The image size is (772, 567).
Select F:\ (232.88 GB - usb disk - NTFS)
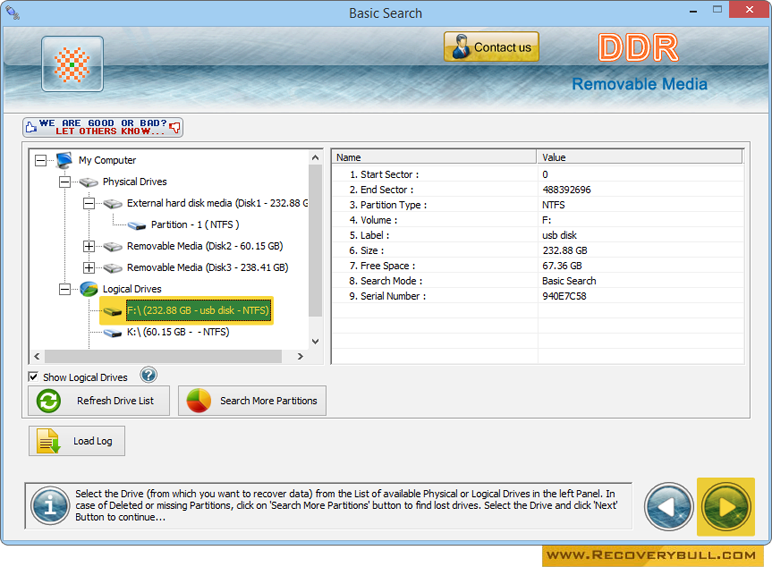click(198, 310)
